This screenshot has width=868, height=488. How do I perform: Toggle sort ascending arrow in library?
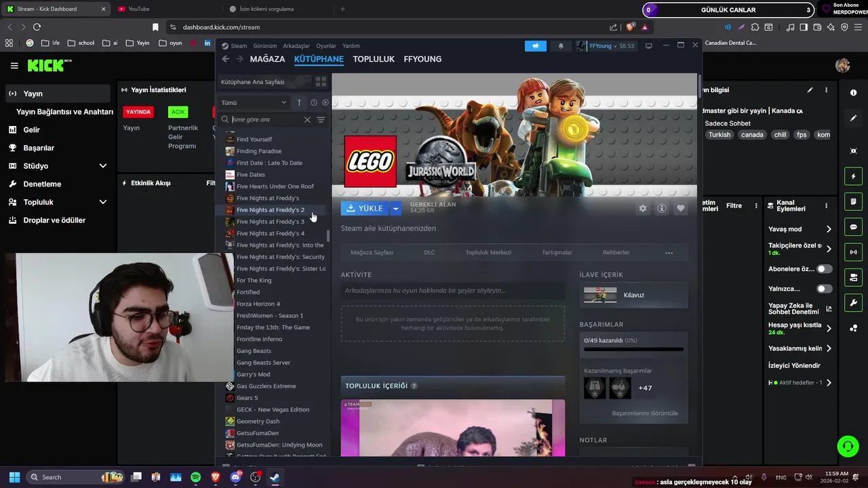pyautogui.click(x=299, y=102)
